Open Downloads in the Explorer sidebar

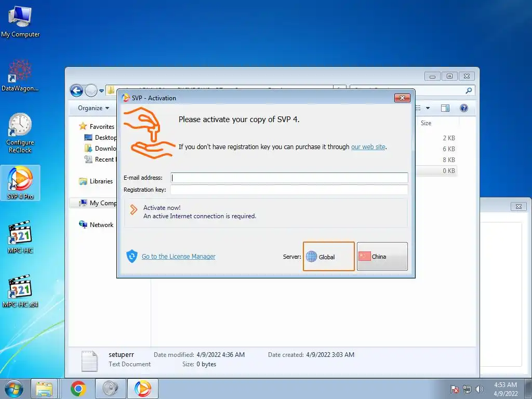pyautogui.click(x=100, y=148)
